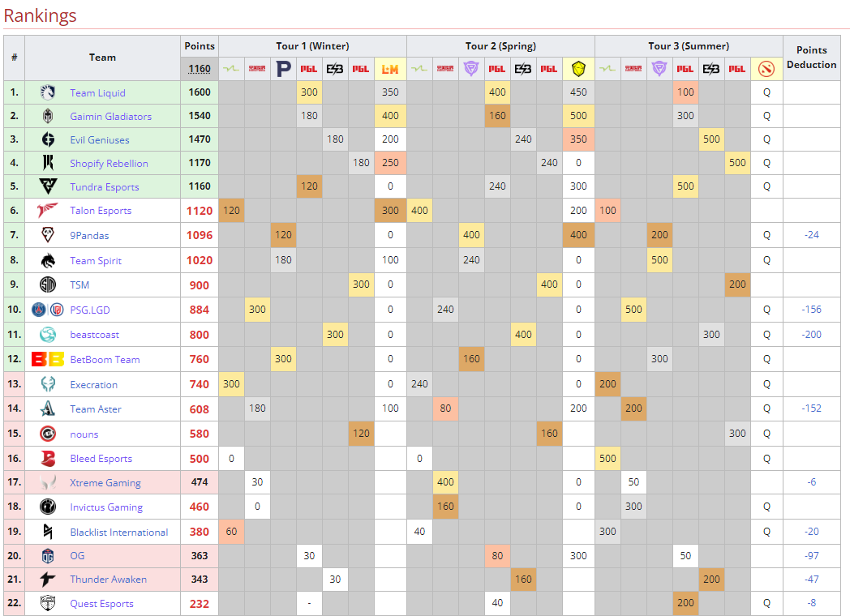The width and height of the screenshot is (850, 616).
Task: Click the Bleed Esports logo icon
Action: click(48, 458)
